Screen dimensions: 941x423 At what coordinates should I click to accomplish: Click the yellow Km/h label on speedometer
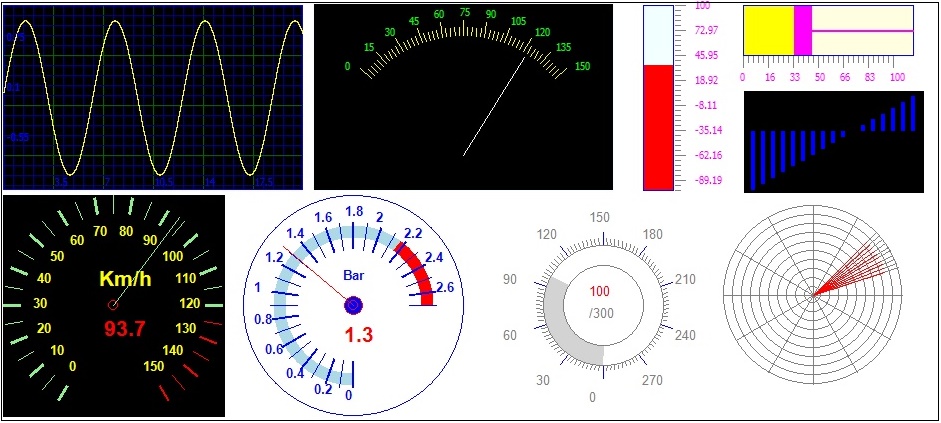tap(125, 279)
